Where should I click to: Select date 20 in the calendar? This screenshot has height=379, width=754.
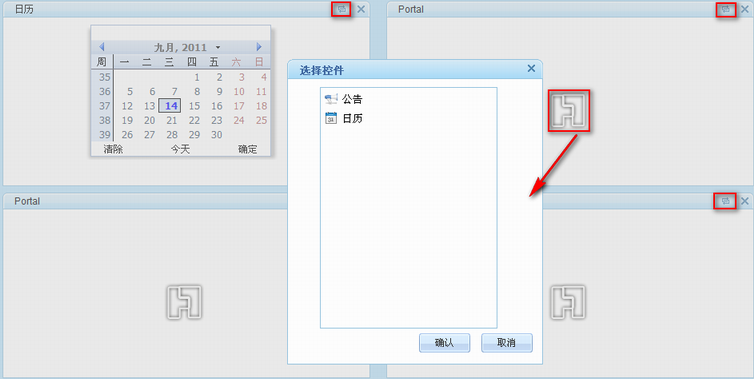(150, 120)
